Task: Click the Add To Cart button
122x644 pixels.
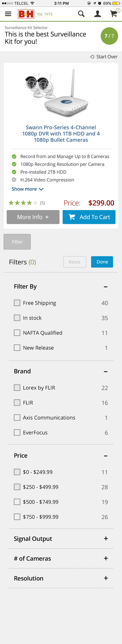Action: (89, 217)
